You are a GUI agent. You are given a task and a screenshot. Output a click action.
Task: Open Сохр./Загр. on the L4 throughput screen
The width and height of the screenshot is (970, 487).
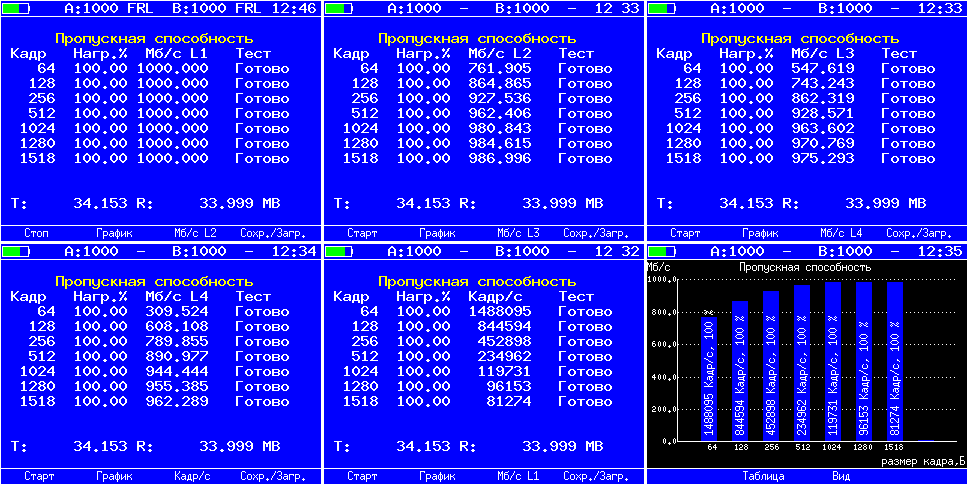[x=273, y=476]
